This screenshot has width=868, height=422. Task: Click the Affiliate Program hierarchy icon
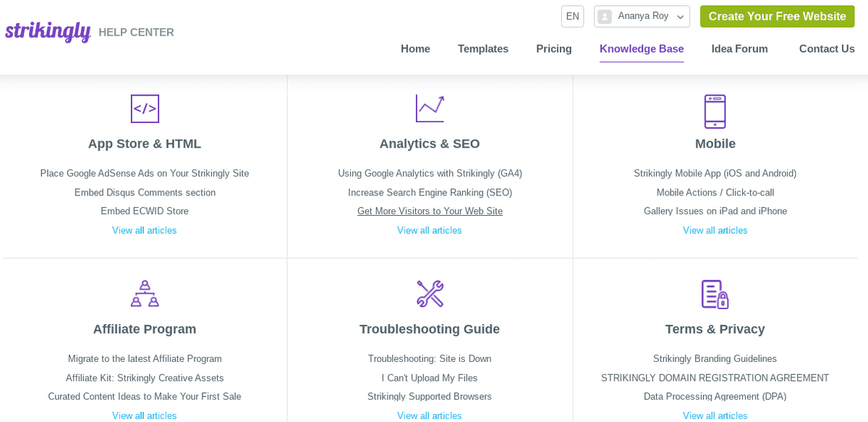(x=145, y=293)
